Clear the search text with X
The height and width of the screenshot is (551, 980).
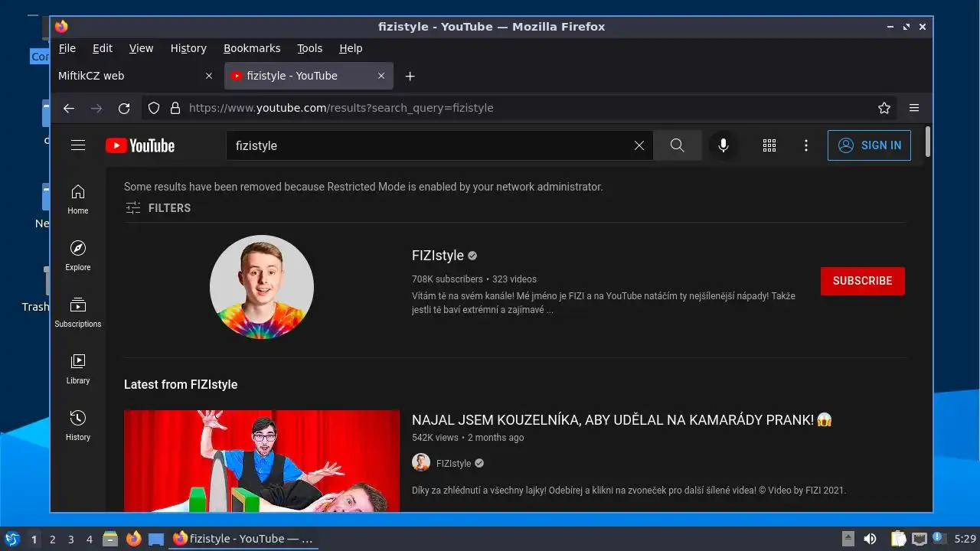coord(639,145)
